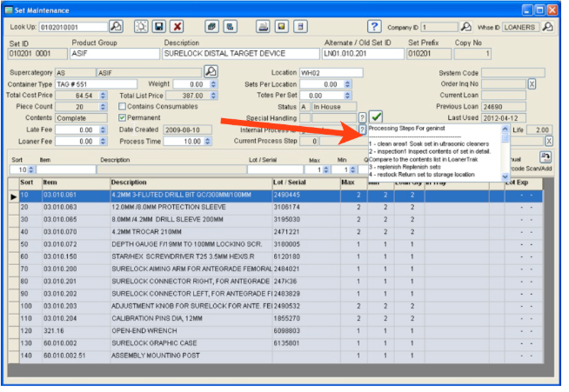Click the Look Up search binoculars icon
Viewport: 569px width, 392px height.
tap(115, 26)
